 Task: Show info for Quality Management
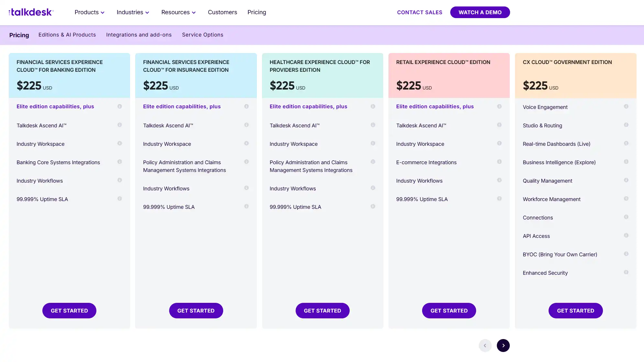(626, 180)
